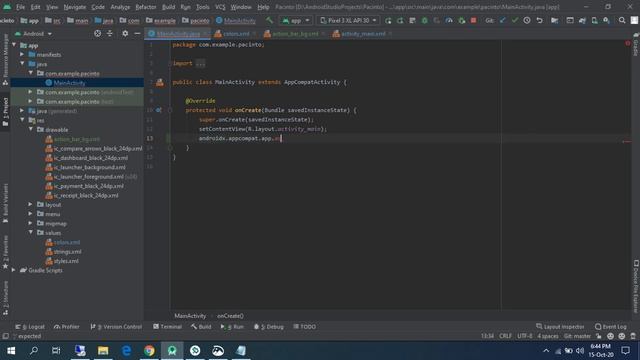Open the Event Log
The width and height of the screenshot is (640, 360).
[x=611, y=327]
